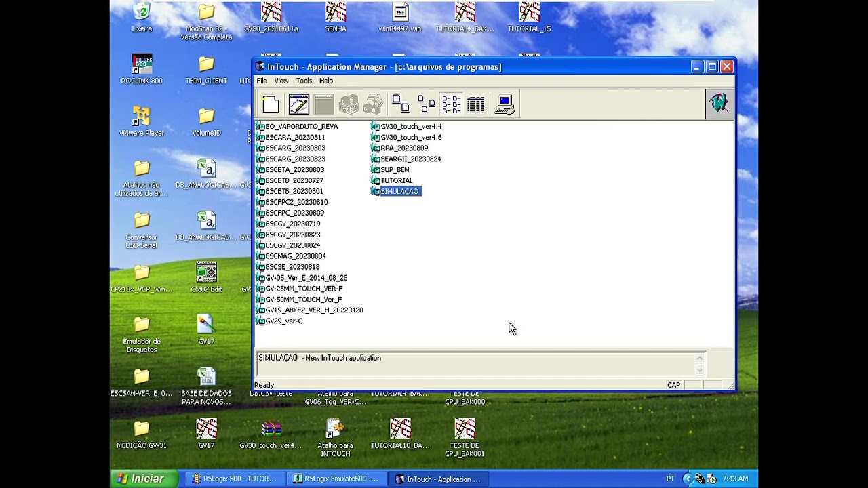Open the View menu
This screenshot has height=488, width=868.
281,81
